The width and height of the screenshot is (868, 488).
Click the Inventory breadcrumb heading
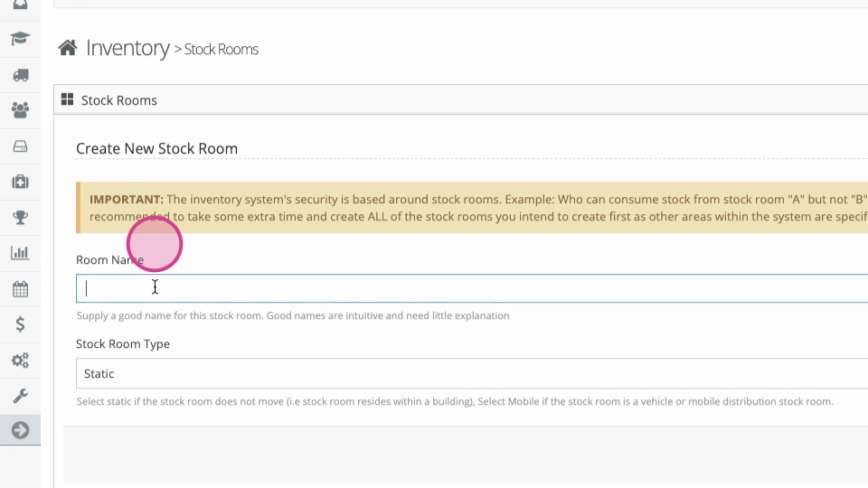coord(127,48)
